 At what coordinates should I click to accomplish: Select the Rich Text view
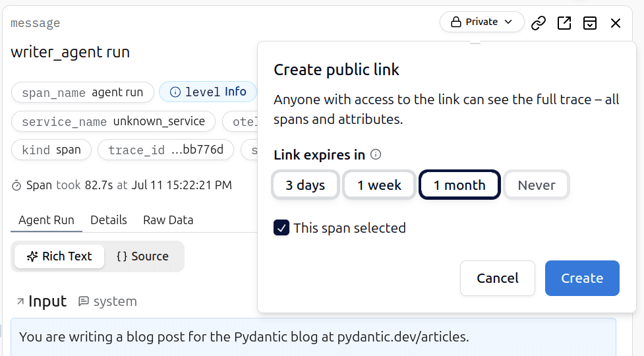[59, 256]
